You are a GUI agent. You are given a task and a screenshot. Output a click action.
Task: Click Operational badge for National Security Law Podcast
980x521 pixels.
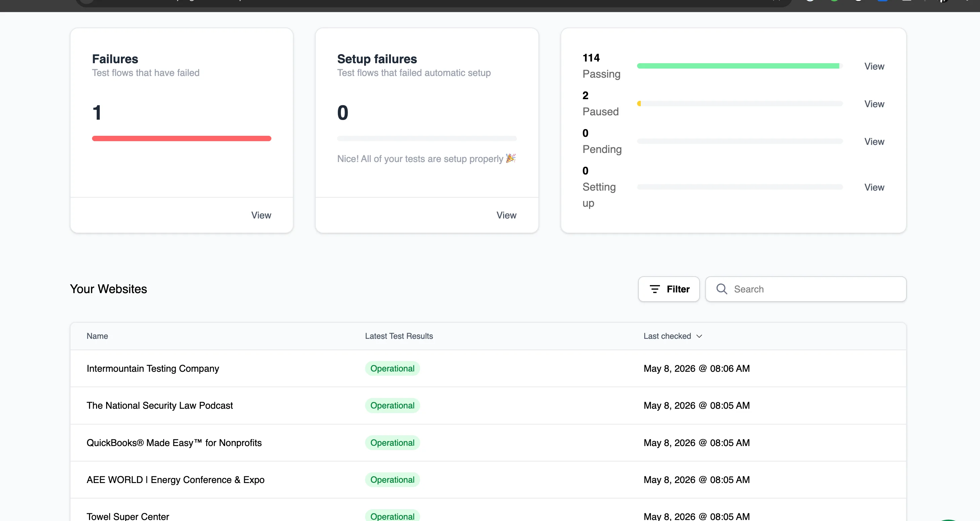[x=393, y=406]
